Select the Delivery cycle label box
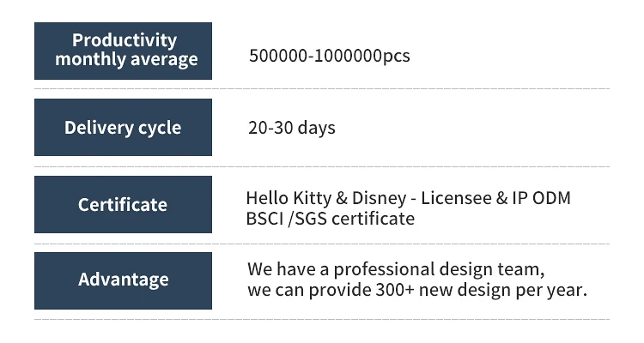644x343 pixels. pyautogui.click(x=123, y=128)
